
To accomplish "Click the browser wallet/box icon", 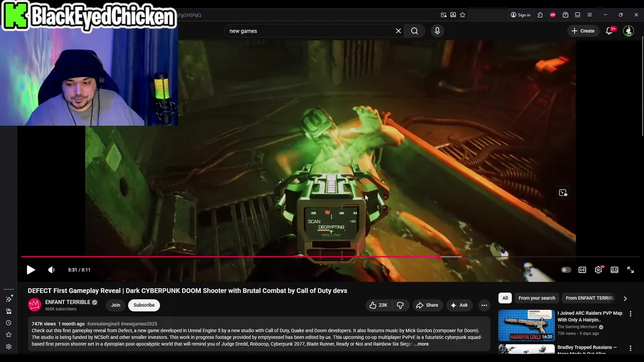I will click(566, 15).
